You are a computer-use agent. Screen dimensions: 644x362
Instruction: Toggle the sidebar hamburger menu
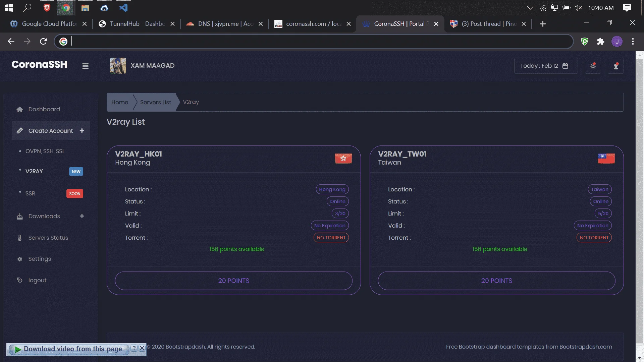(x=85, y=66)
